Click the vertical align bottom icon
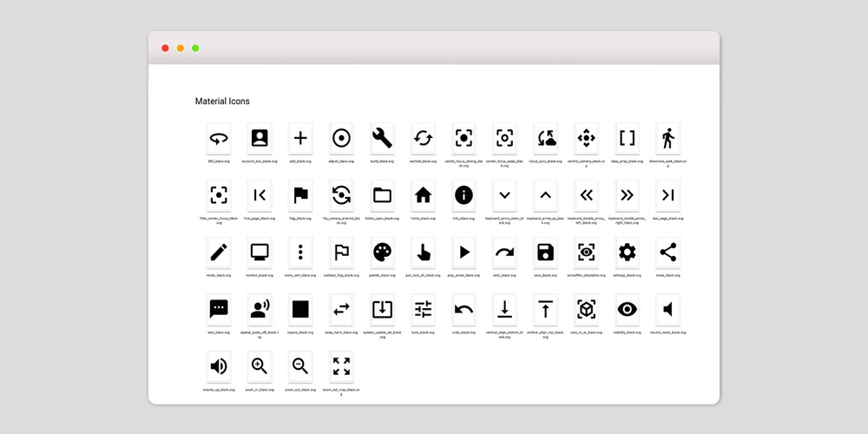 [x=505, y=310]
